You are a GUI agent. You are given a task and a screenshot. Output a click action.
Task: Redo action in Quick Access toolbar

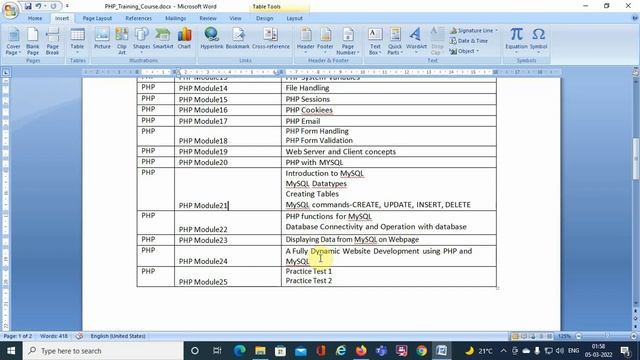click(53, 6)
